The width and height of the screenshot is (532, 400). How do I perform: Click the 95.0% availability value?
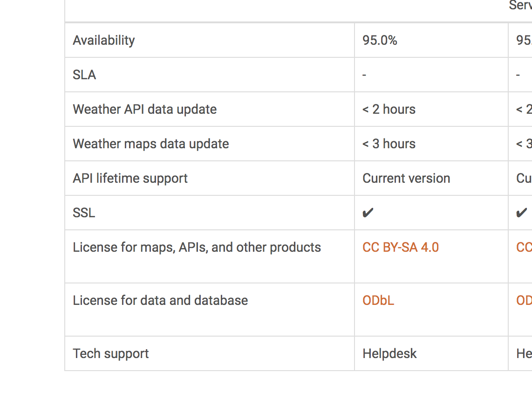(x=380, y=41)
